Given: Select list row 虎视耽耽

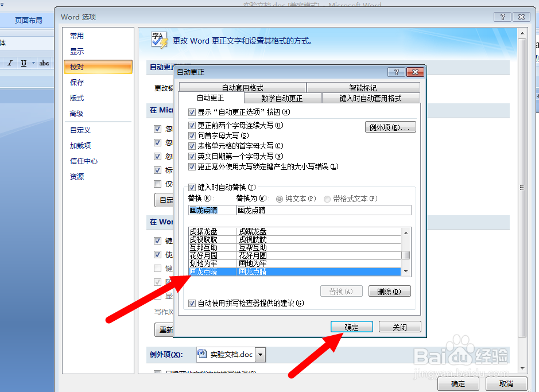Looking at the screenshot, I should point(294,239).
